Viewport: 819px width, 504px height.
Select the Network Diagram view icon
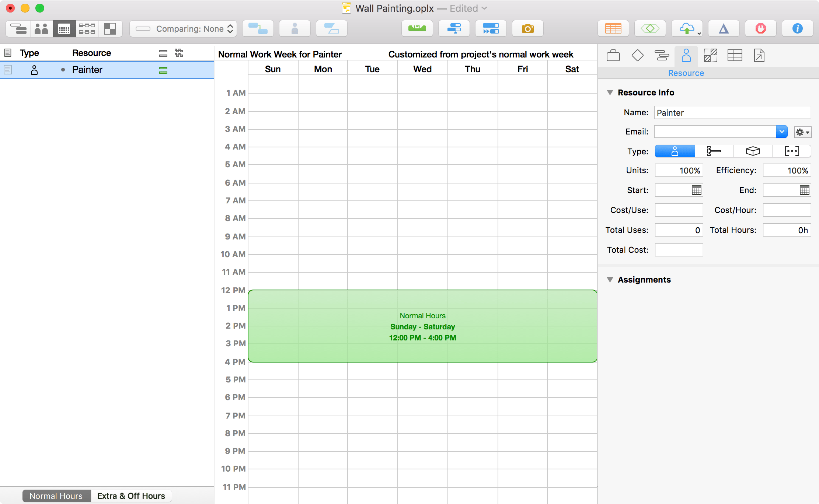click(88, 28)
